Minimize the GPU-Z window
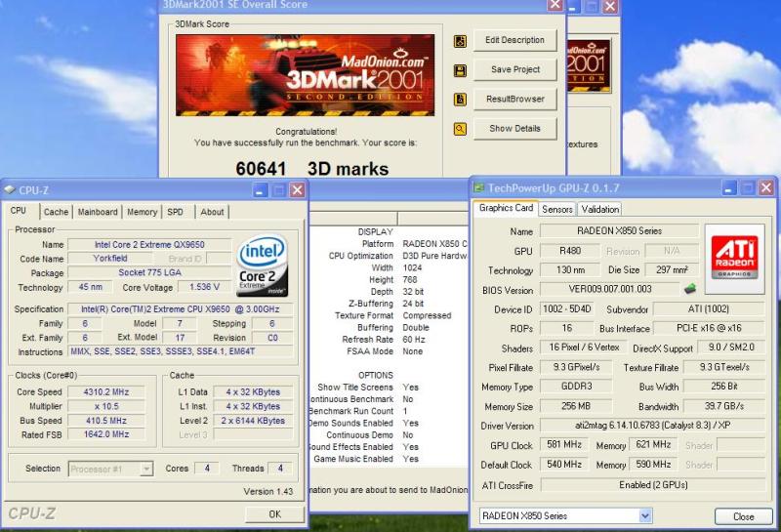This screenshot has width=781, height=532. (x=728, y=187)
